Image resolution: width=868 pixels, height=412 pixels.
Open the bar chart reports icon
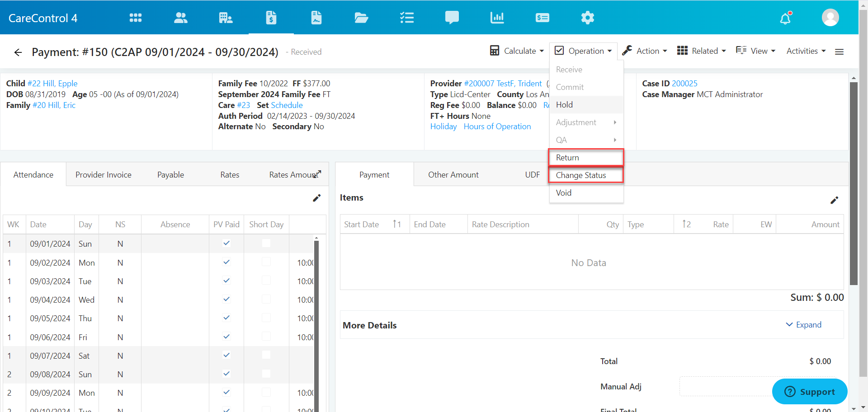tap(497, 17)
